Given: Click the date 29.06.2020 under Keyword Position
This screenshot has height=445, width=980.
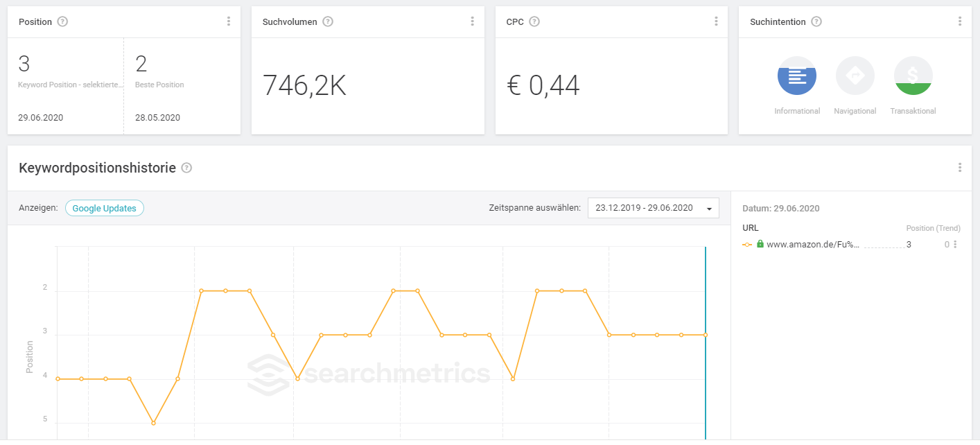Looking at the screenshot, I should click(41, 118).
